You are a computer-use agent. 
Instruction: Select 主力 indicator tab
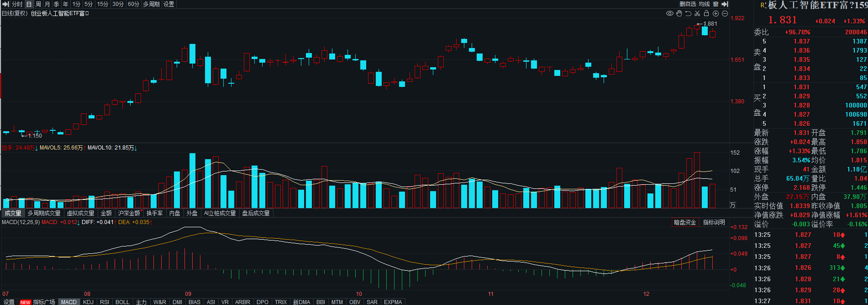pyautogui.click(x=142, y=302)
